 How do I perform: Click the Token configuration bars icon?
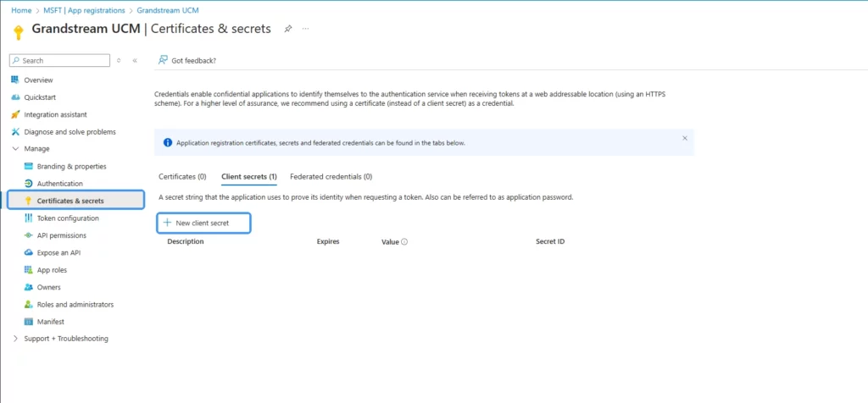(x=28, y=218)
